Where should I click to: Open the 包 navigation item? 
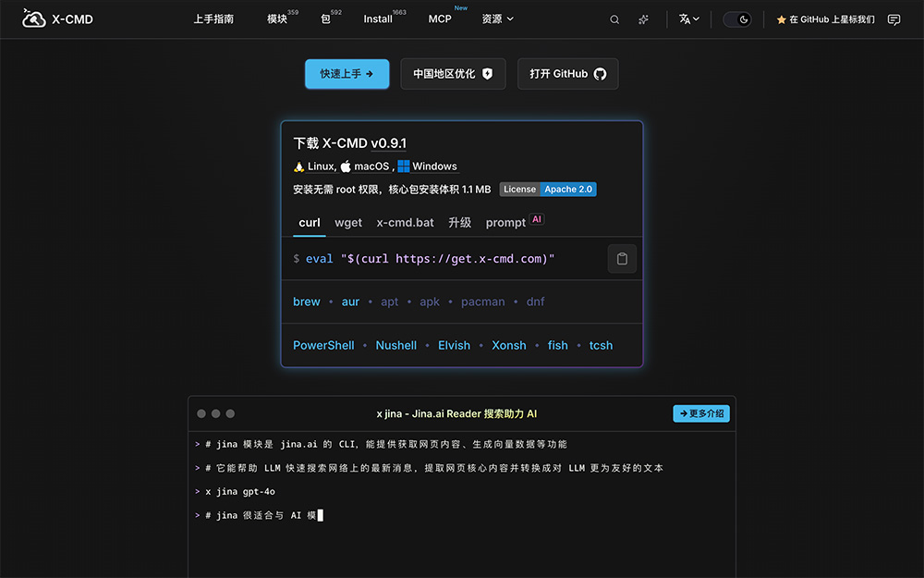(325, 18)
